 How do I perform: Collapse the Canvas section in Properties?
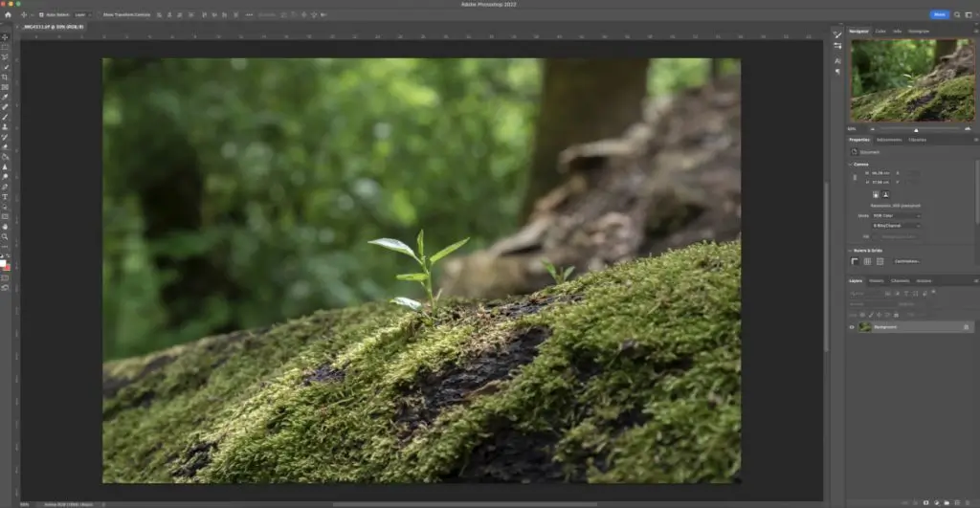click(851, 164)
